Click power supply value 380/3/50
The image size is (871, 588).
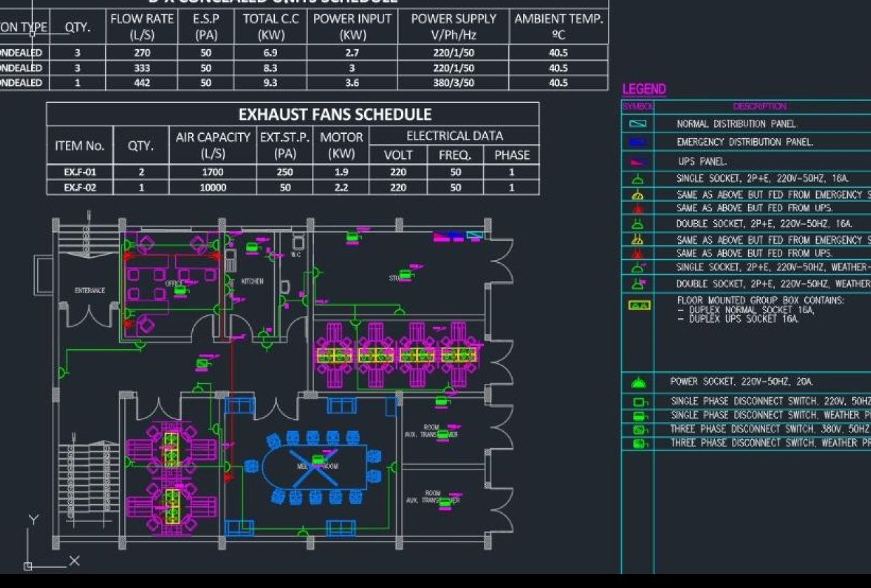click(454, 83)
